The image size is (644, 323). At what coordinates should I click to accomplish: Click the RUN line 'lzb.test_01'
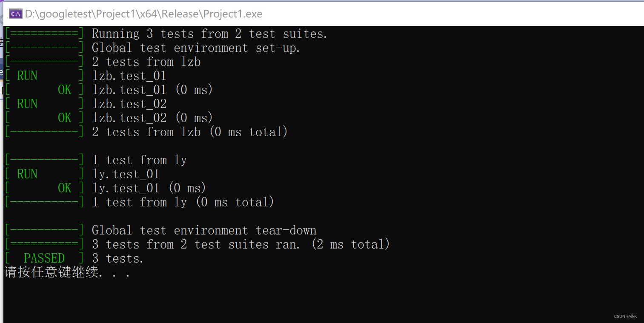pos(129,76)
